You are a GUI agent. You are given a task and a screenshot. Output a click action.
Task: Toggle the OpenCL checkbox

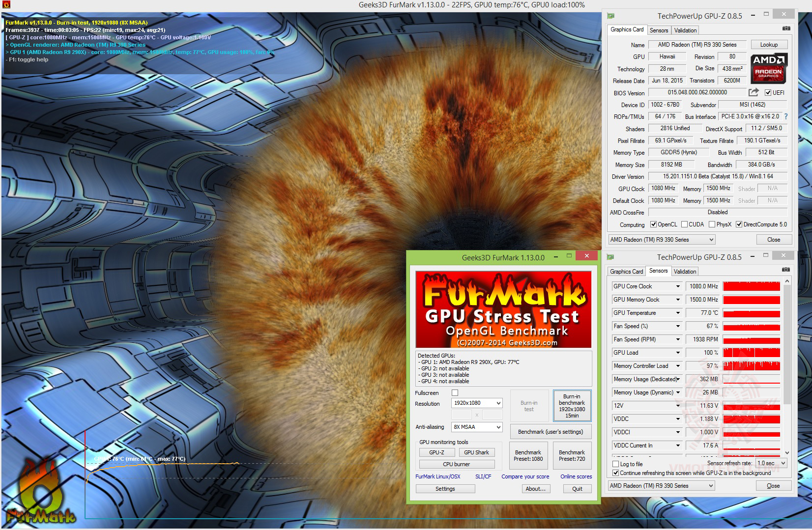[x=653, y=224]
